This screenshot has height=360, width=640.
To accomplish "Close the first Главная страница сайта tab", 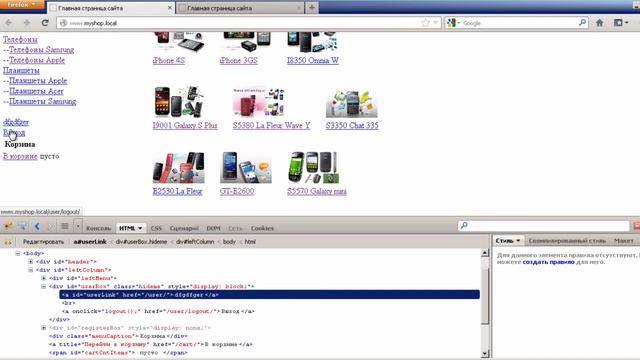I will point(170,8).
